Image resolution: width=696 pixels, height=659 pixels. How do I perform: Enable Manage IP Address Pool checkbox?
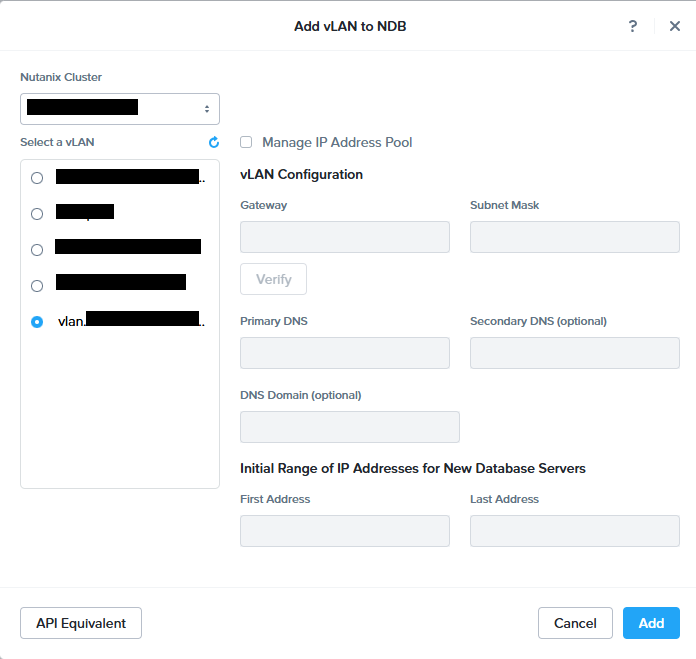tap(246, 143)
